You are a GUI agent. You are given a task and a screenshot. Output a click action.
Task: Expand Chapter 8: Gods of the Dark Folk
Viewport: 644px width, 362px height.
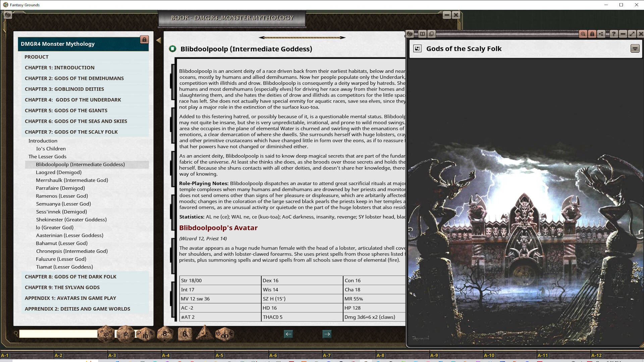[x=85, y=277]
